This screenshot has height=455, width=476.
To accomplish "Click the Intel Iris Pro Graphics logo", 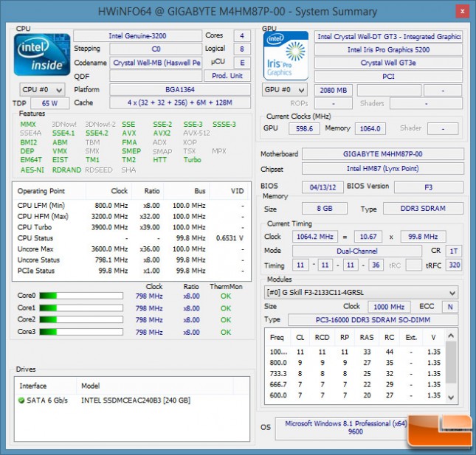I will tap(286, 56).
